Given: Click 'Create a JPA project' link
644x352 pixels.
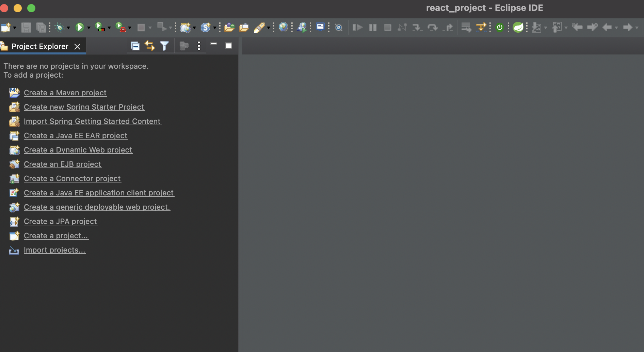Looking at the screenshot, I should [x=60, y=221].
